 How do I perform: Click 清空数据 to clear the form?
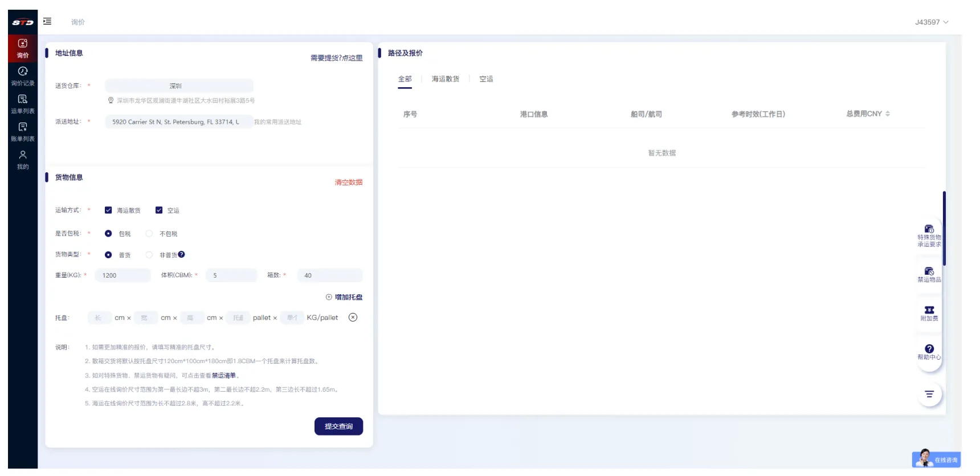(349, 182)
